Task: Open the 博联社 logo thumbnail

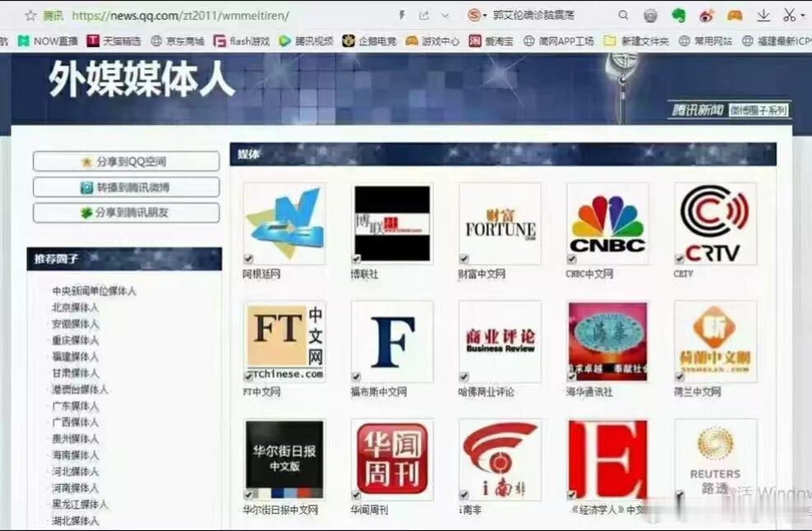Action: tap(392, 224)
